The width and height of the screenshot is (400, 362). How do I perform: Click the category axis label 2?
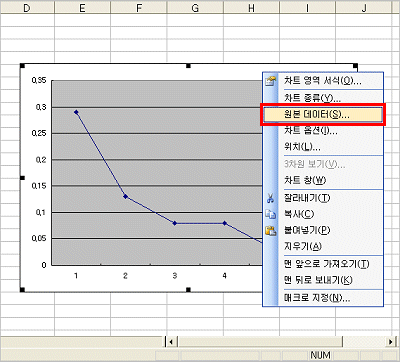125,276
